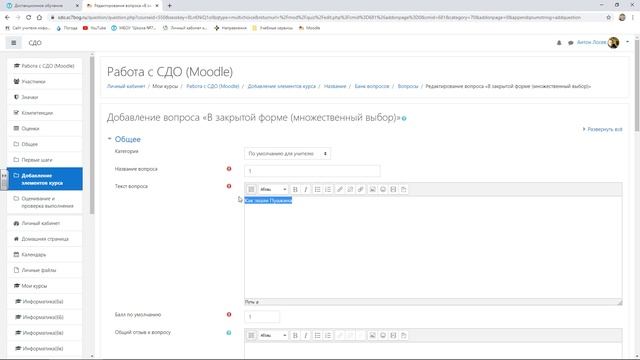Image resolution: width=640 pixels, height=360 pixels.
Task: Open the notifications bell menu
Action: (x=559, y=42)
